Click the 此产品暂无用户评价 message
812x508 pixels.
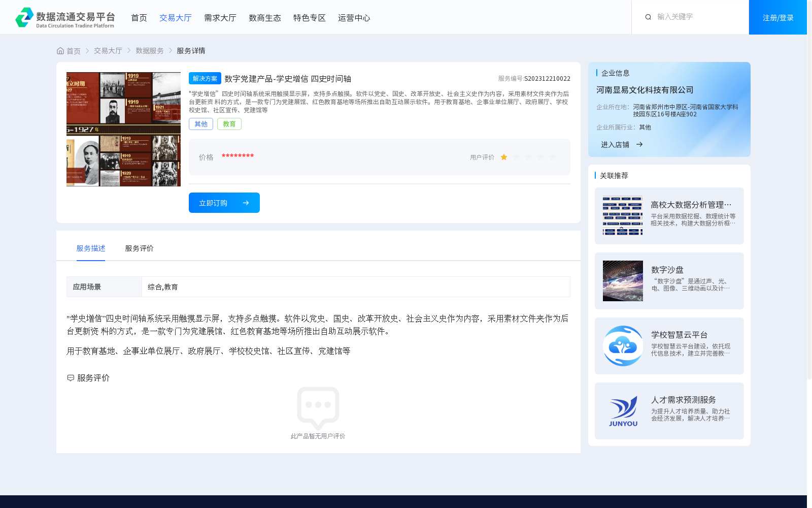[318, 436]
